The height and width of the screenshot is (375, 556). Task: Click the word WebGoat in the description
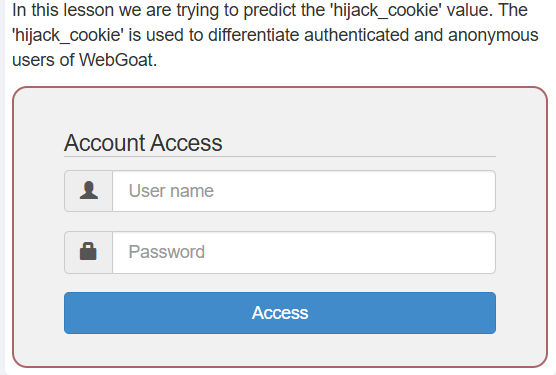pos(118,60)
